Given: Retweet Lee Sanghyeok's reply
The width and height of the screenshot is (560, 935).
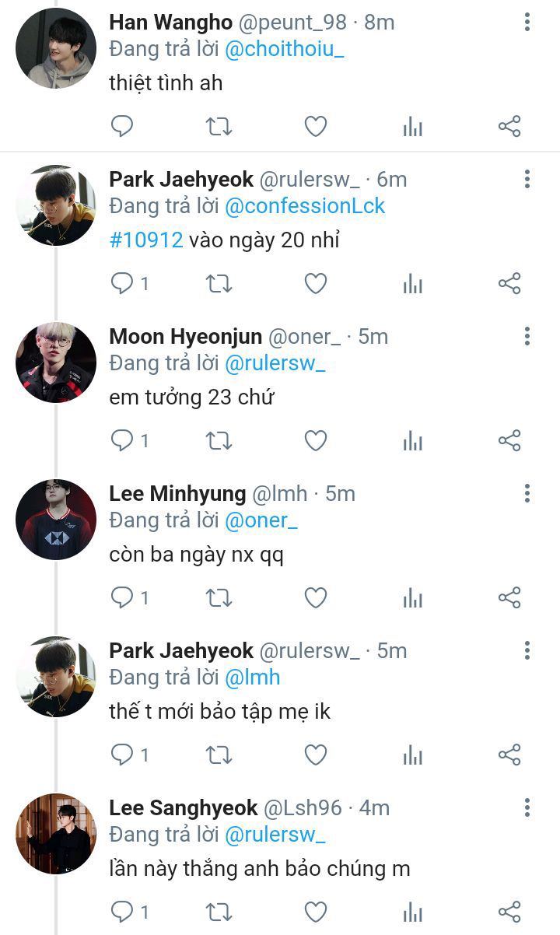Looking at the screenshot, I should [219, 912].
